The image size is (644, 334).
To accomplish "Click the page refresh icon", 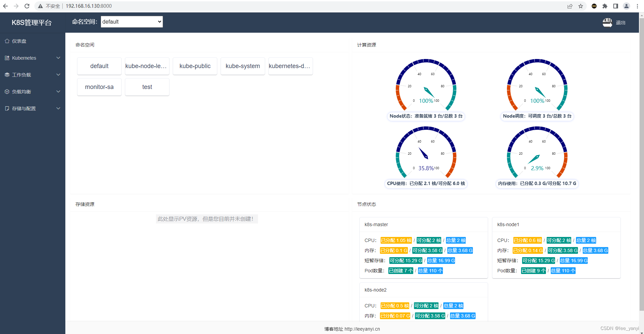I will click(x=27, y=6).
